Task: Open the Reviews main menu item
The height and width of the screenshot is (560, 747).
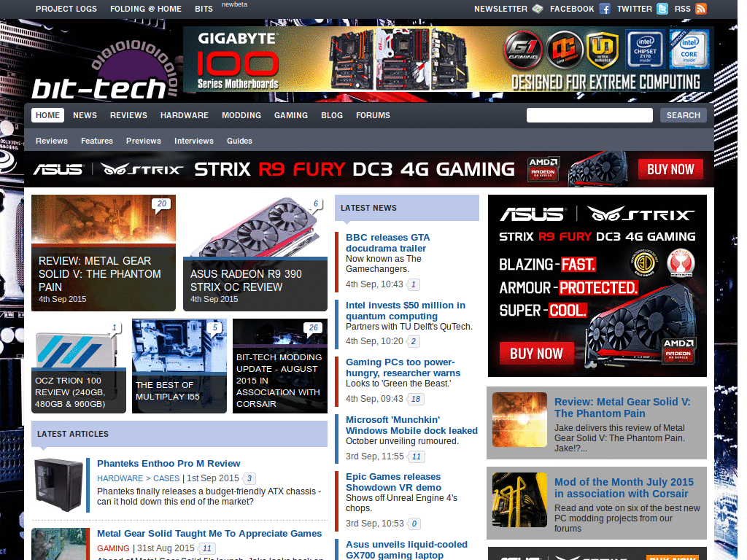Action: pos(128,115)
